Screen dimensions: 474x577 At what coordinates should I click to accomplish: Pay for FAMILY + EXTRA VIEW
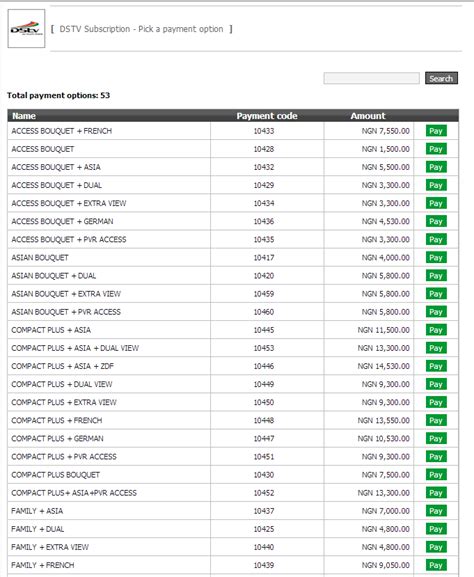tap(436, 547)
